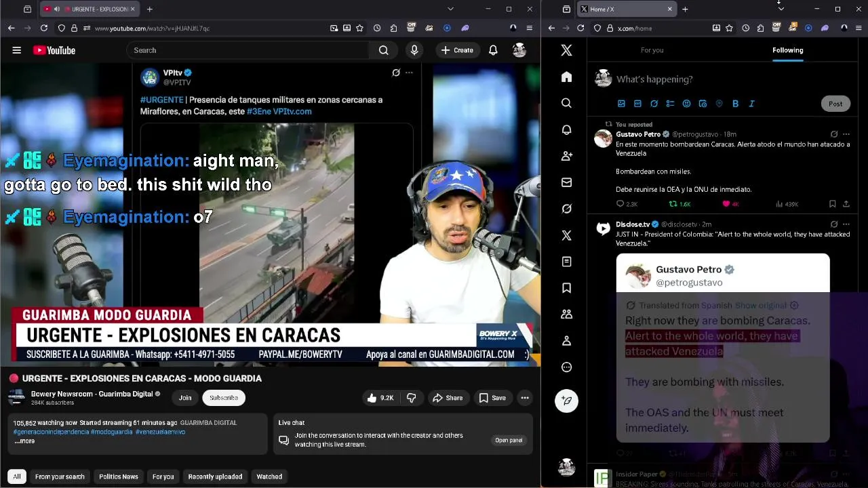Open YouTube notifications bell
The image size is (868, 488).
click(x=494, y=50)
